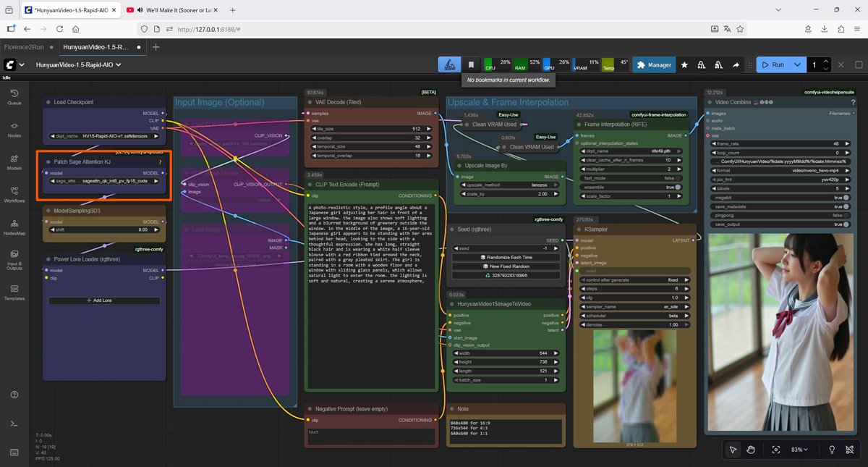Click the blue mountain logo toolbar icon
868x467 pixels.
(449, 64)
